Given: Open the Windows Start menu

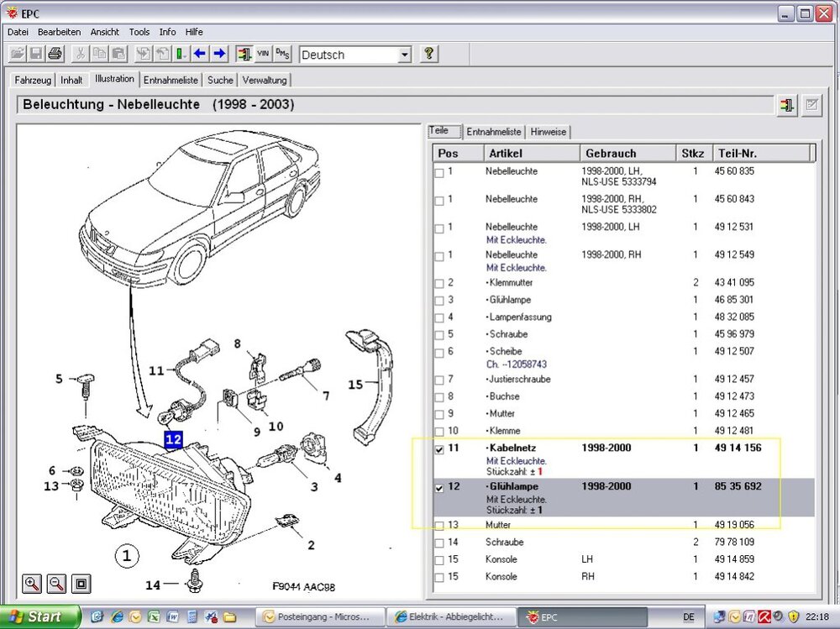Looking at the screenshot, I should coord(39,616).
